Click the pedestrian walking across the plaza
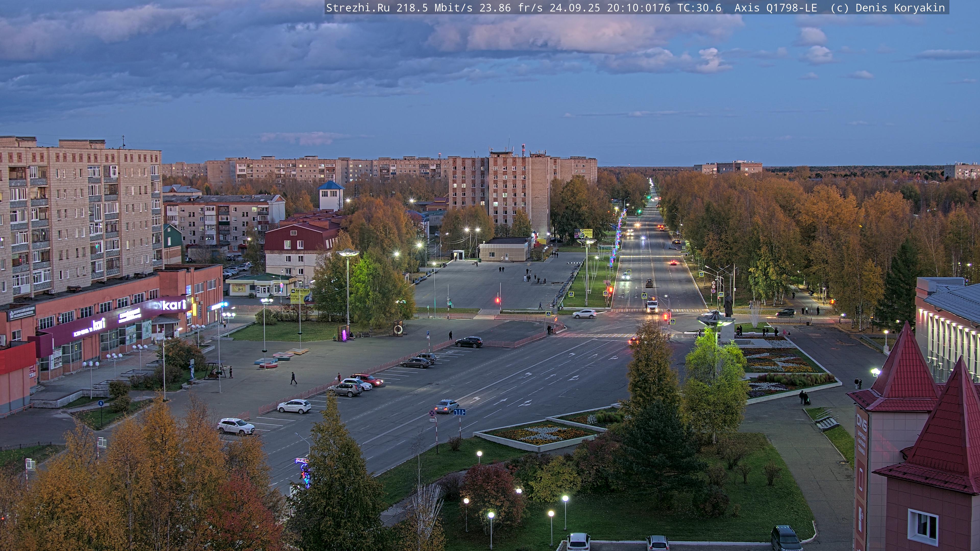980x551 pixels. (293, 378)
